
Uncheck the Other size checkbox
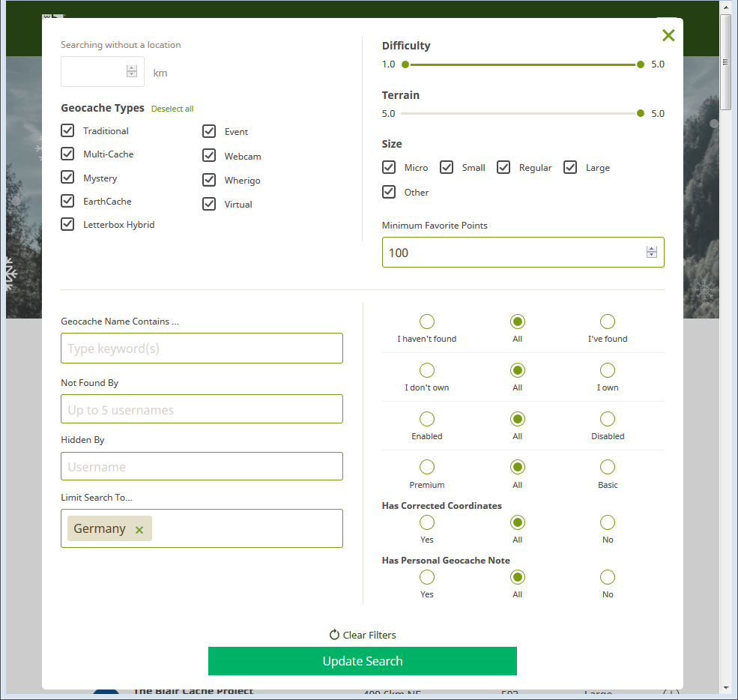click(x=389, y=192)
